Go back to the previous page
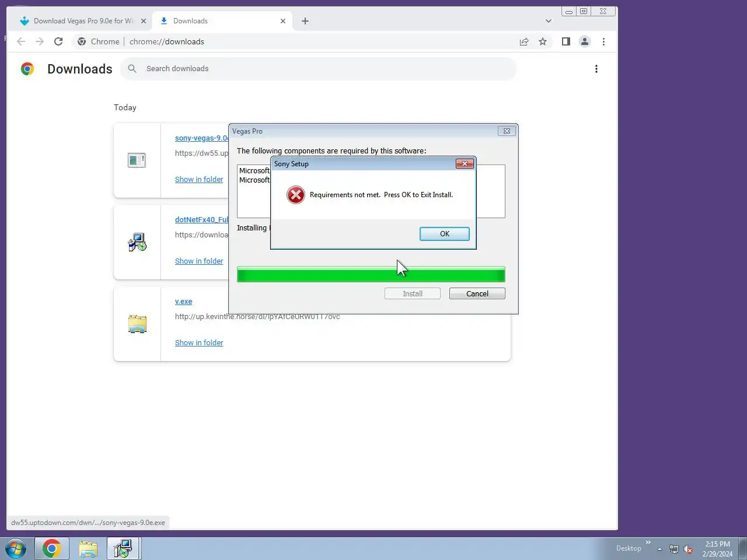Screen dimensions: 747x560 click(21, 41)
